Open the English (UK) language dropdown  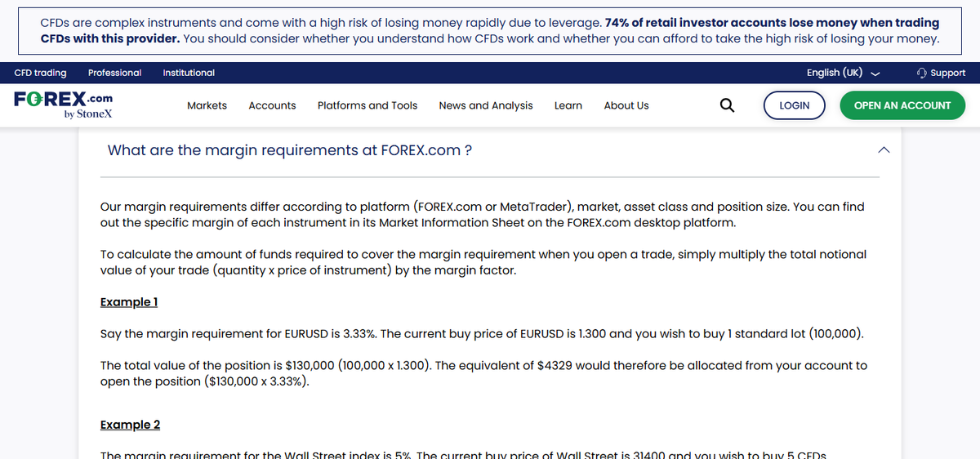coord(843,73)
